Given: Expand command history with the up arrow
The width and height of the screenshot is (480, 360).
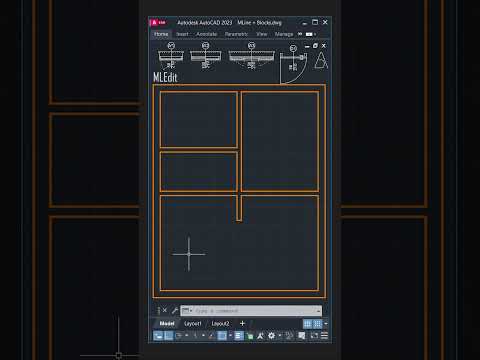Looking at the screenshot, I should pyautogui.click(x=318, y=311).
